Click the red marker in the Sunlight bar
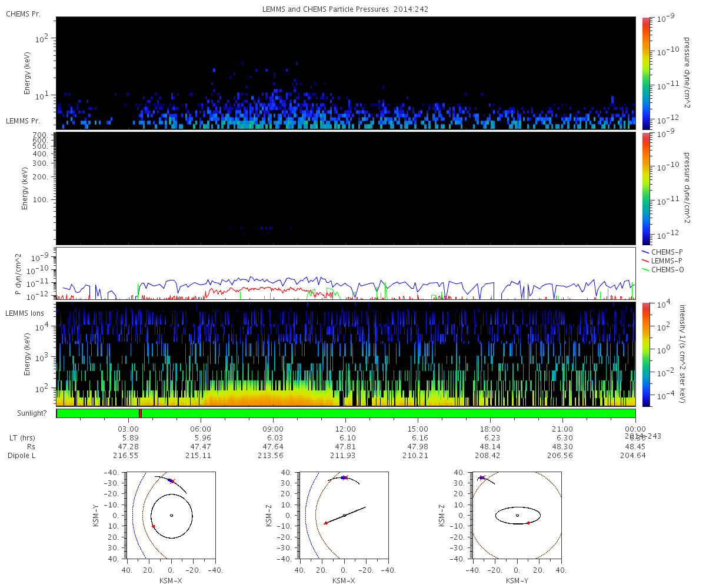706x588 pixels. click(x=140, y=413)
